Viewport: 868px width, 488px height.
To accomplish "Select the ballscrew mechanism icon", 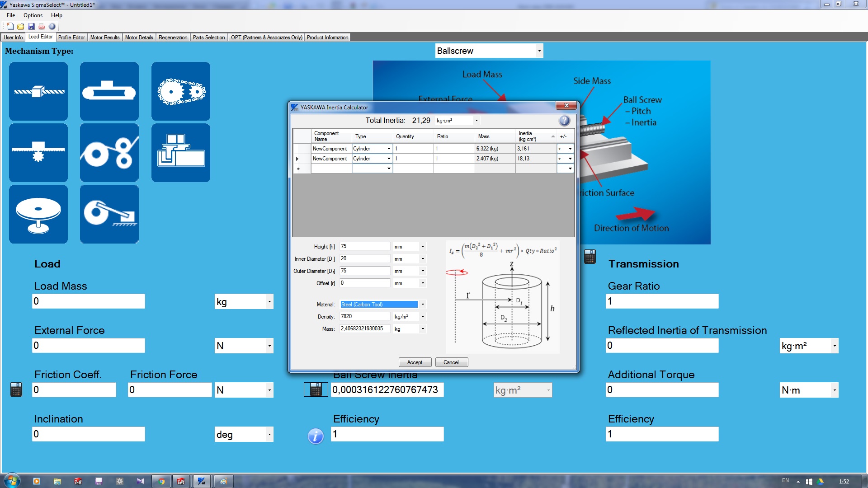I will tap(38, 91).
